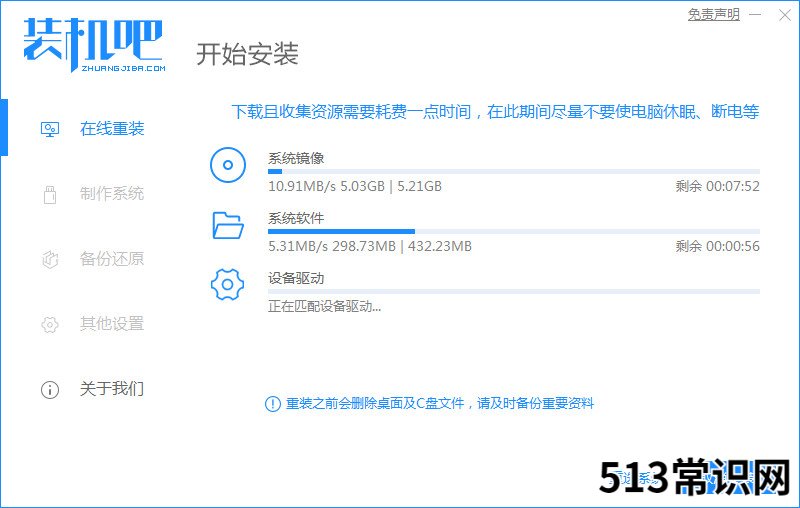
Task: Click the 10.91MB/s 5.03GB | 5.21GB status text
Action: tap(355, 186)
